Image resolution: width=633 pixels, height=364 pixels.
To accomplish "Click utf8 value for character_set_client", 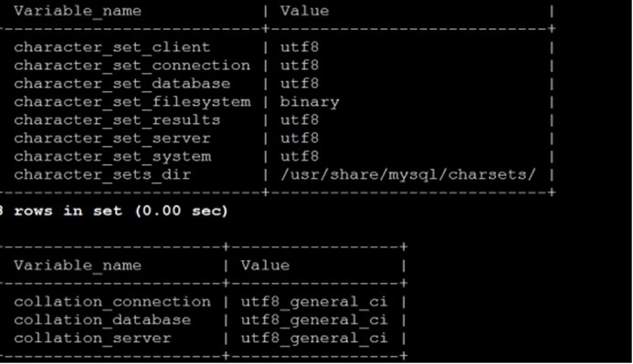I will [300, 47].
